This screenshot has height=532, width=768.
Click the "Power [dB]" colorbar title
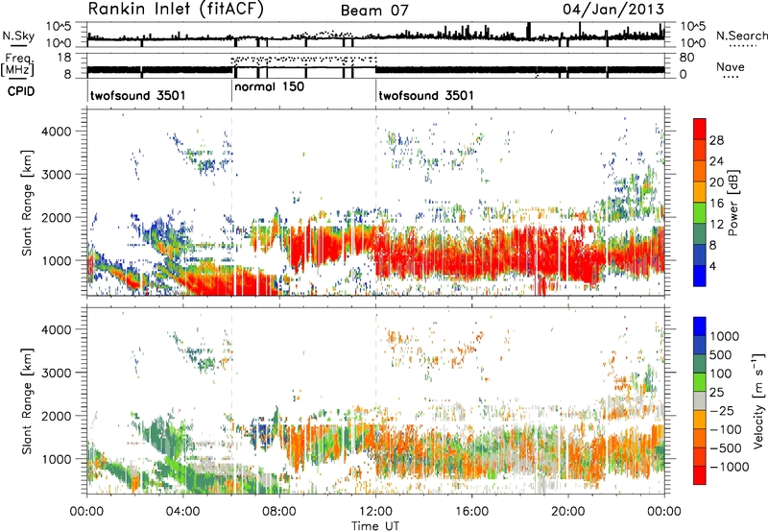tap(733, 204)
